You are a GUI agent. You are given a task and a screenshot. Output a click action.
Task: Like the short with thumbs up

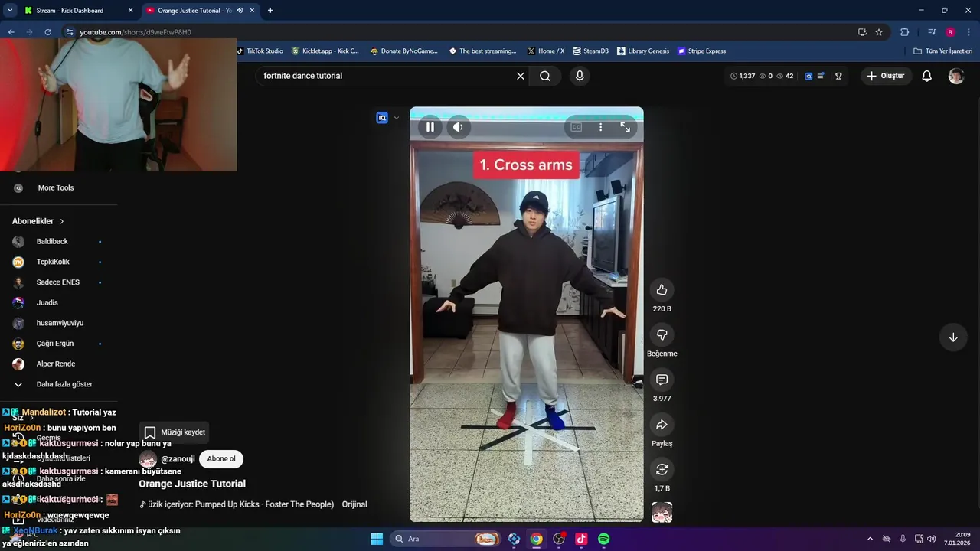pyautogui.click(x=661, y=289)
